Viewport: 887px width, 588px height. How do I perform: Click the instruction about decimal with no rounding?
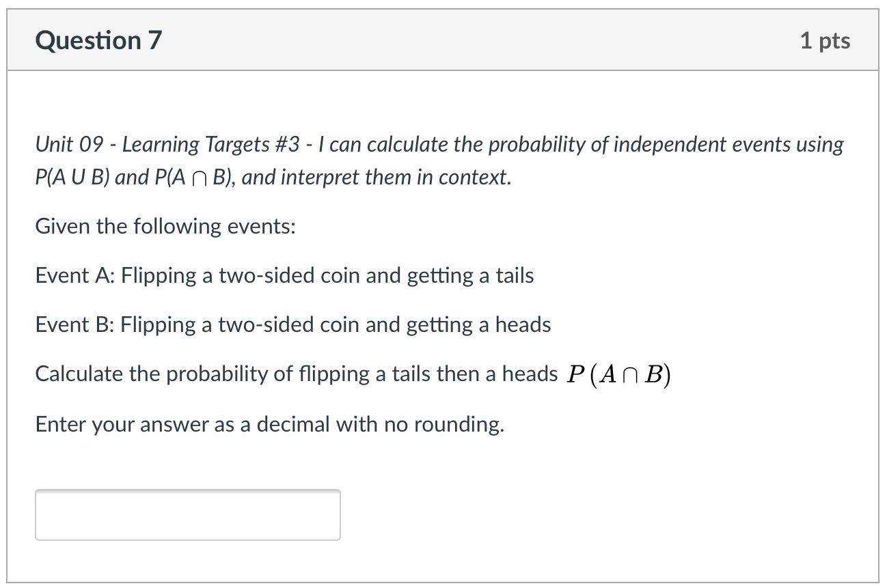click(269, 423)
